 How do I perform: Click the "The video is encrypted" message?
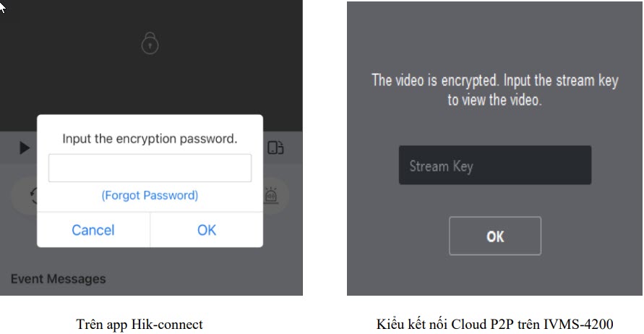pos(494,80)
